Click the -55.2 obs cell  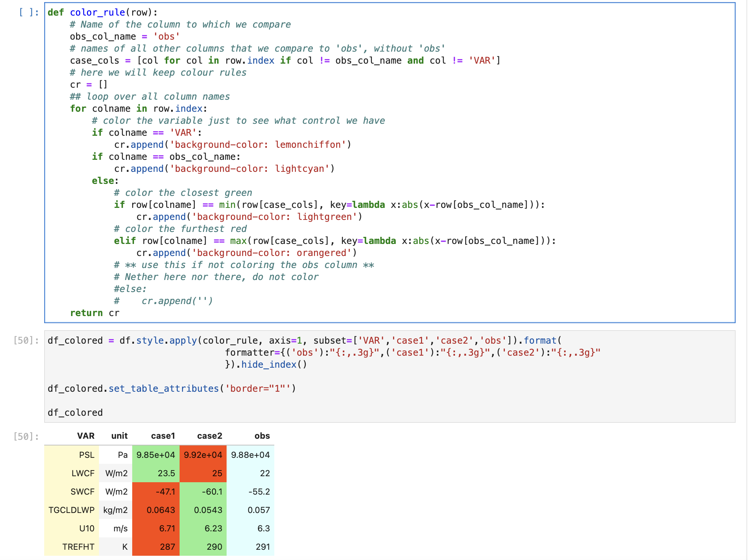point(250,491)
